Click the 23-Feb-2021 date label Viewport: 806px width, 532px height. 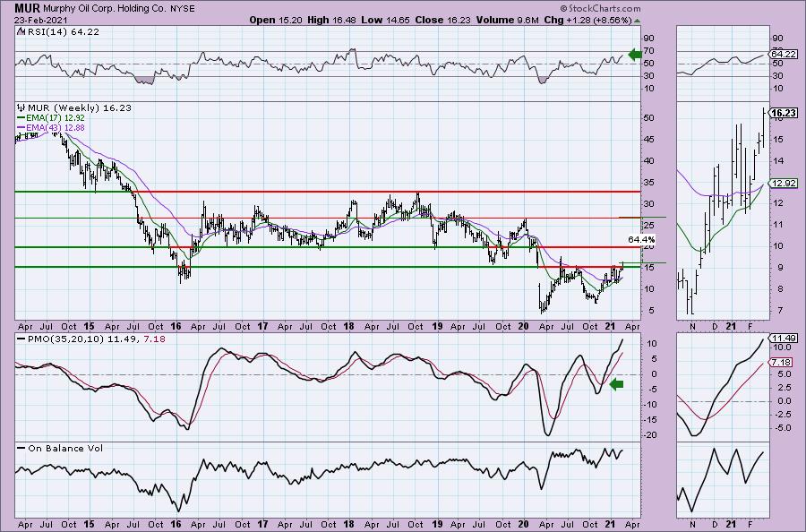pyautogui.click(x=39, y=20)
